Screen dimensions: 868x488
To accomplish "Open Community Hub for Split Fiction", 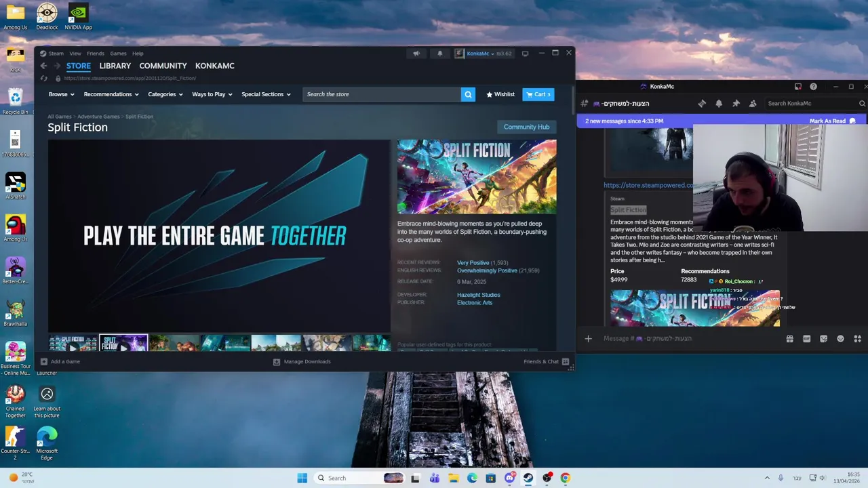I will pos(526,127).
